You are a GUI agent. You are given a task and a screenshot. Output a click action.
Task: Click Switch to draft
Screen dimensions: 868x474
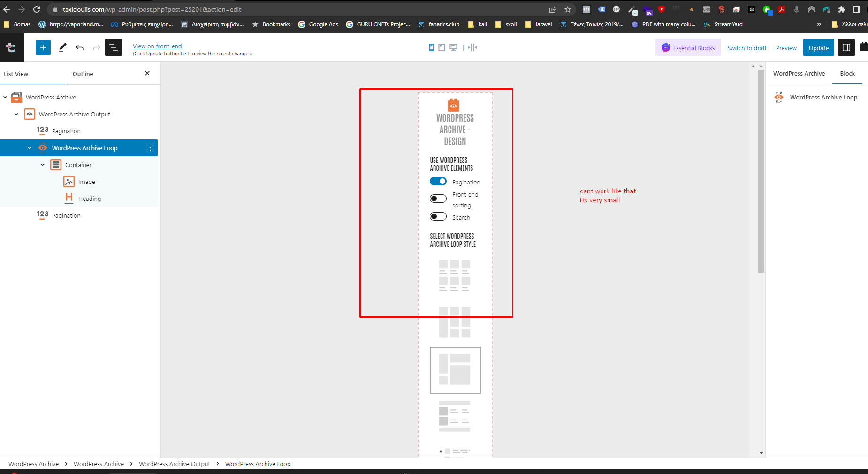(747, 48)
